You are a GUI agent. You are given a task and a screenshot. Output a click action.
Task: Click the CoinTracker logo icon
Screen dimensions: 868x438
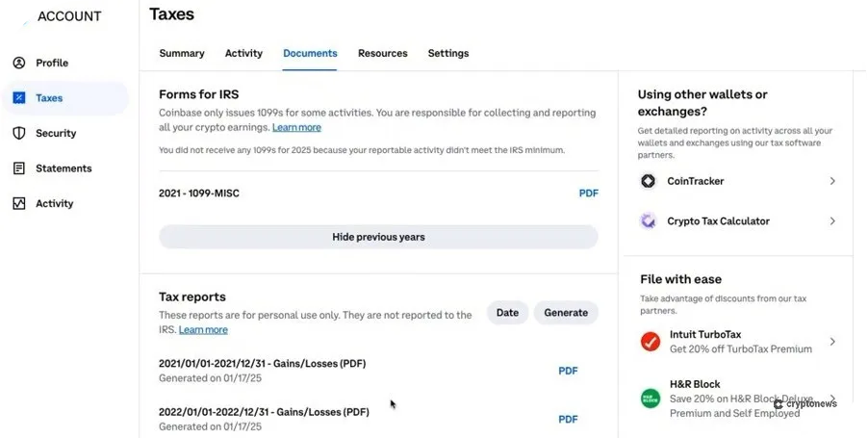(x=649, y=181)
